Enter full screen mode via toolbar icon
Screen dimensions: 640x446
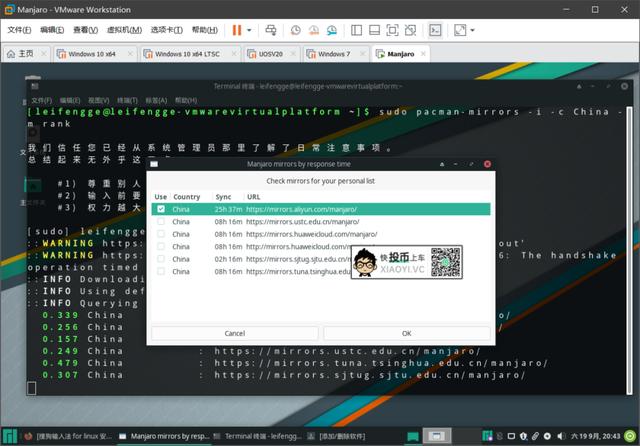click(x=458, y=30)
